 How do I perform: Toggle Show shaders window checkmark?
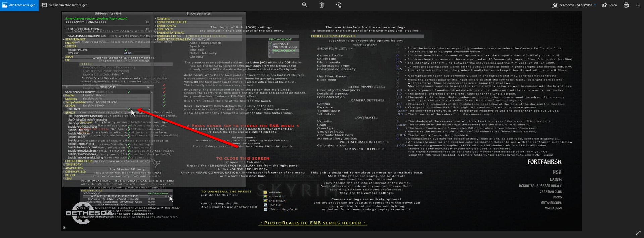(128, 92)
